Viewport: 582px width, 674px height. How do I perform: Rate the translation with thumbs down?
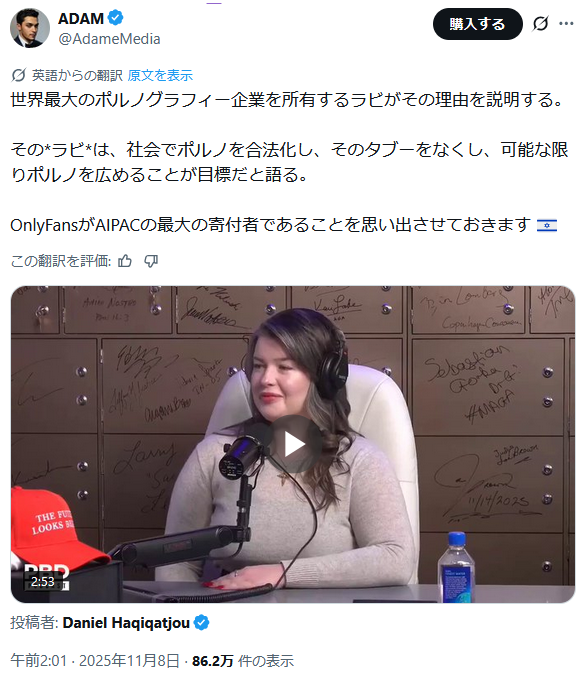tap(151, 260)
